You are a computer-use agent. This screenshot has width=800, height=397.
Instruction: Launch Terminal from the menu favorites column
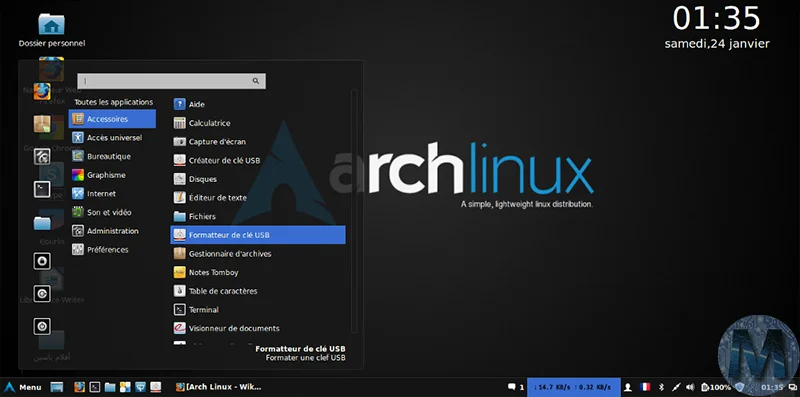click(42, 189)
